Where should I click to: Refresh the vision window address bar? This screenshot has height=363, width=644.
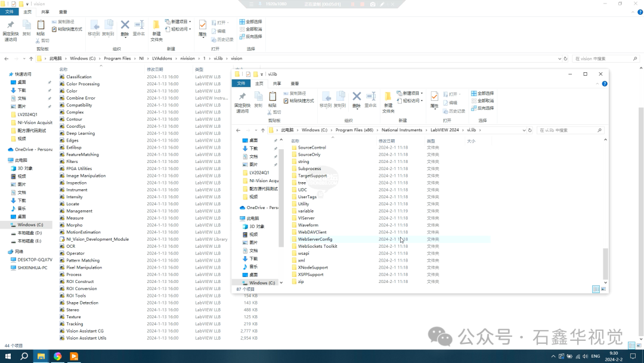pyautogui.click(x=565, y=59)
